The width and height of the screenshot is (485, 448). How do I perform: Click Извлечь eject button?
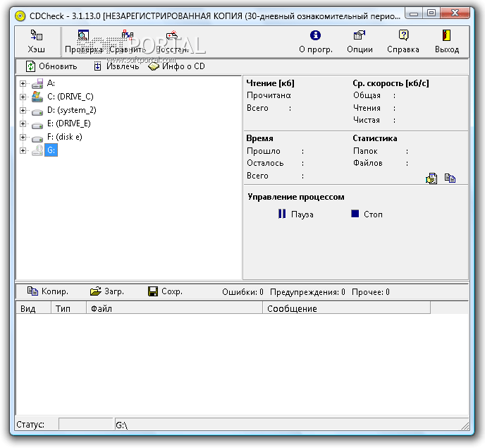pos(116,66)
